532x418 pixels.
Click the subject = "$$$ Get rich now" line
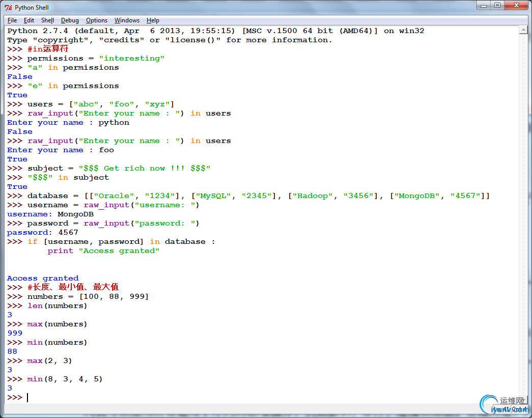pos(109,169)
